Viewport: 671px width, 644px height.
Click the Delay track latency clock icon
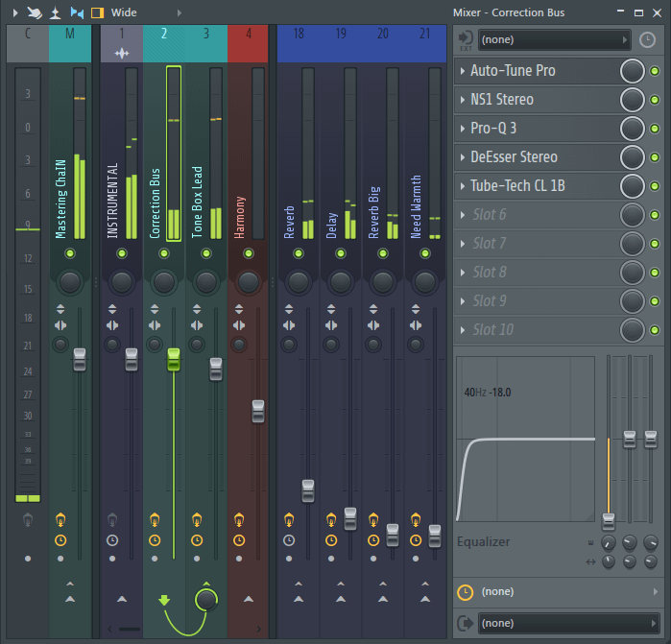click(331, 540)
